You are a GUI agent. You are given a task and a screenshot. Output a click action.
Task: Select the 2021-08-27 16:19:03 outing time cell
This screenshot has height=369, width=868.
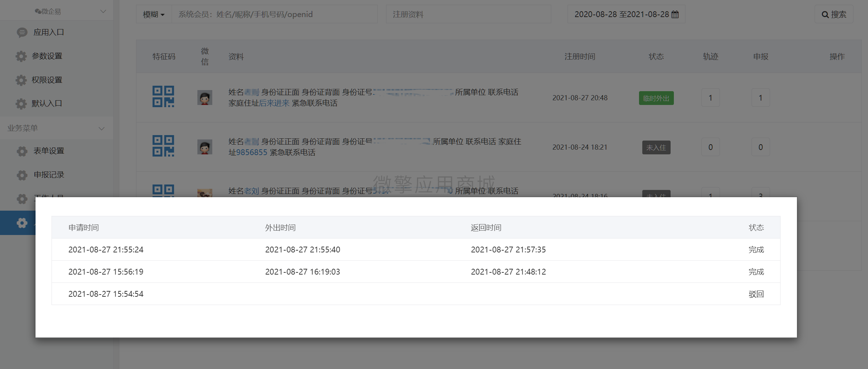click(x=303, y=272)
